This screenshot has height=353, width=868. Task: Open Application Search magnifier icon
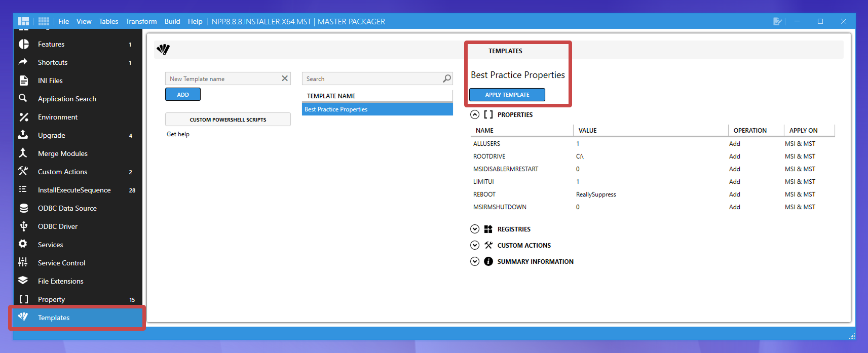tap(23, 98)
